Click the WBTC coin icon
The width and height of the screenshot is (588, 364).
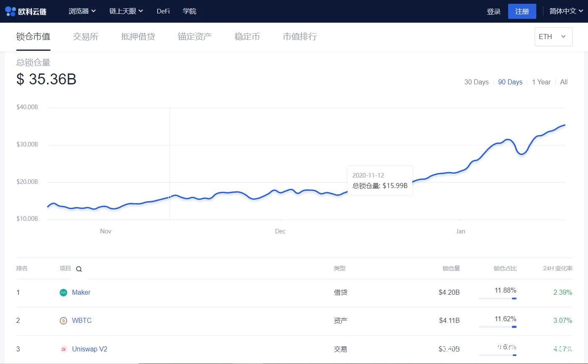pos(63,321)
